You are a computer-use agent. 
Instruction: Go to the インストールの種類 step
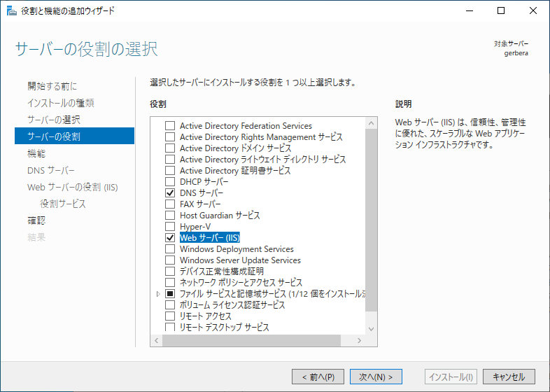(61, 103)
